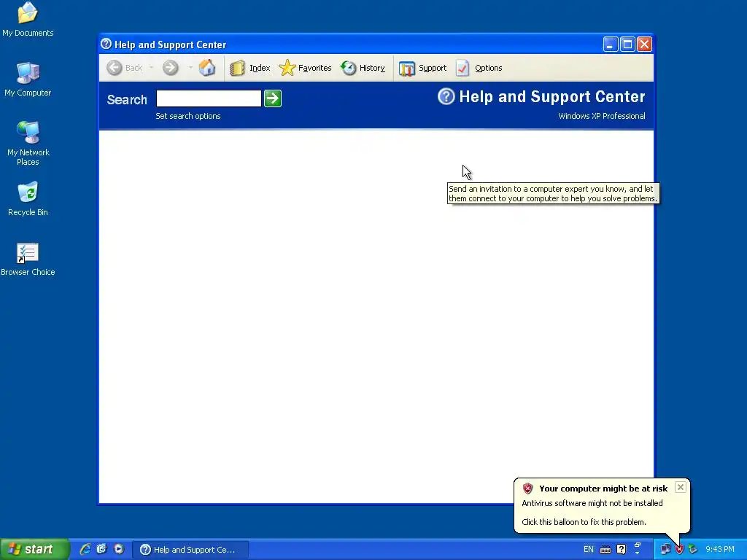The height and width of the screenshot is (560, 747).
Task: Click the keyboard icon in the language bar
Action: [x=605, y=550]
